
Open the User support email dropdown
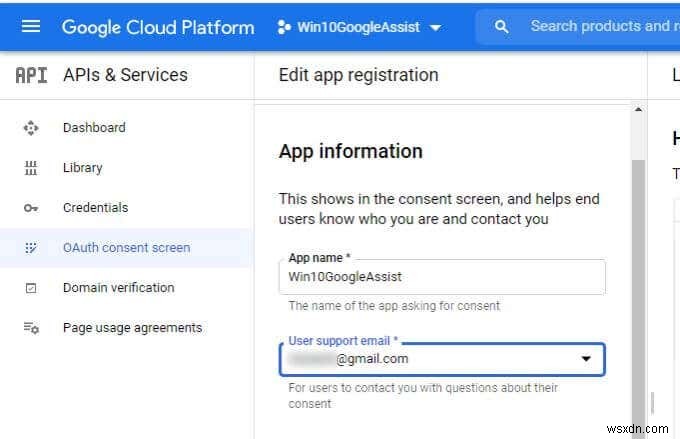[x=442, y=359]
